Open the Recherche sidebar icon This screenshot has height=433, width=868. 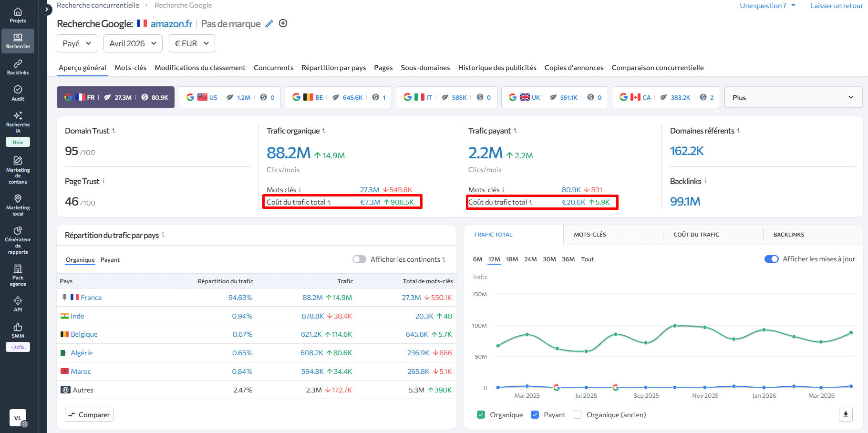click(x=18, y=41)
